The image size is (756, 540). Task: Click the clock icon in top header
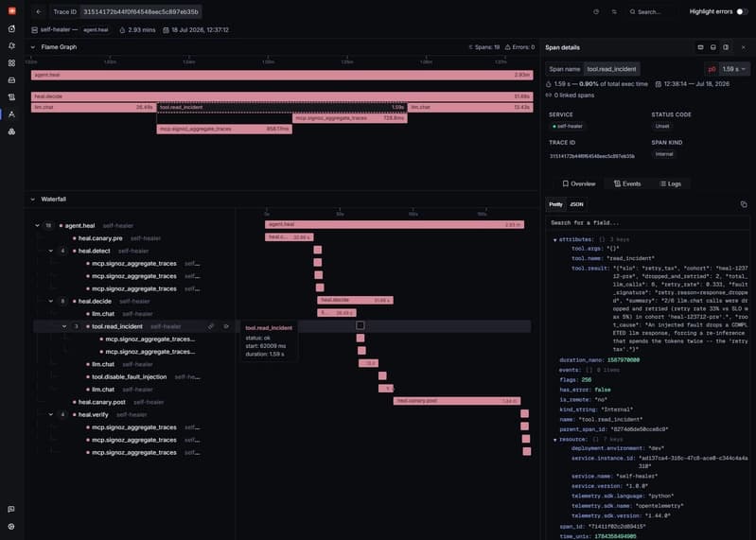(596, 11)
